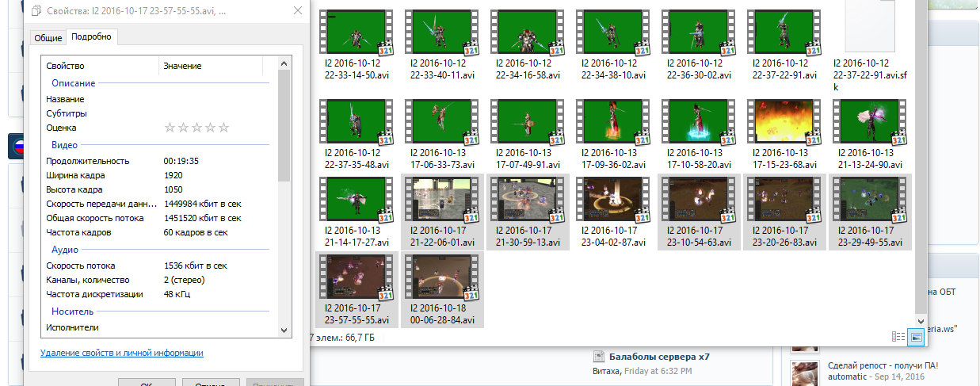Image resolution: width=980 pixels, height=386 pixels.
Task: Select the blank 22-37-22-91.avi.sfk file icon
Action: (x=869, y=26)
